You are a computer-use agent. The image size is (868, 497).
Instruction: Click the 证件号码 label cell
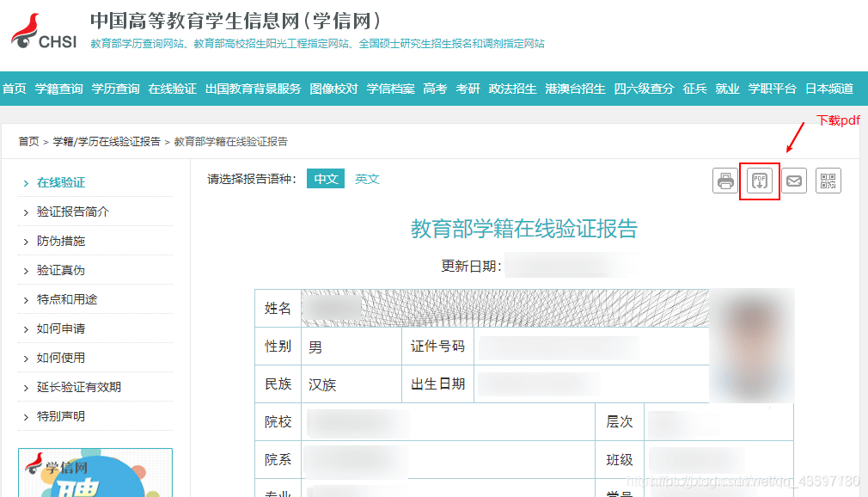click(437, 347)
